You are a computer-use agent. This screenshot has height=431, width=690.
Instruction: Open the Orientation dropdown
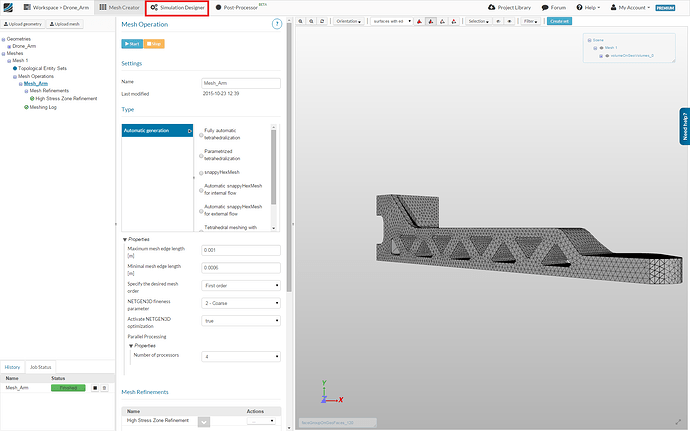point(349,20)
